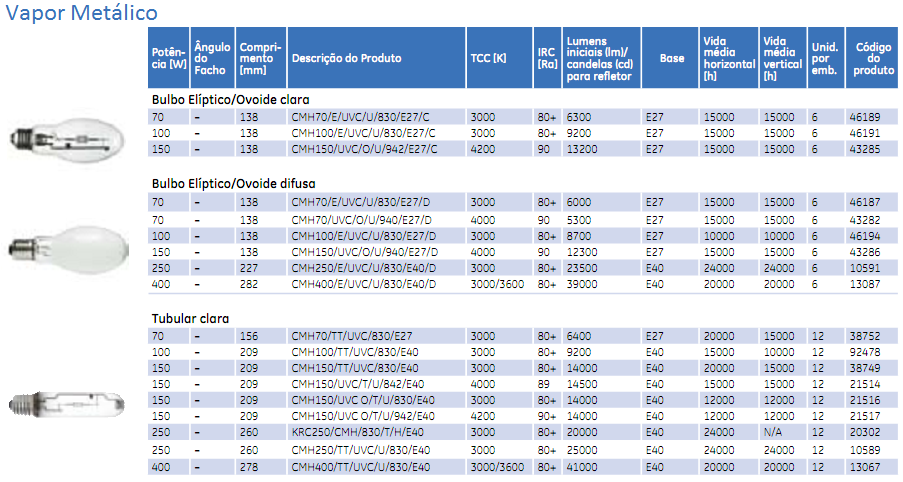This screenshot has width=903, height=482.
Task: Click product code 38749
Action: pyautogui.click(x=864, y=369)
